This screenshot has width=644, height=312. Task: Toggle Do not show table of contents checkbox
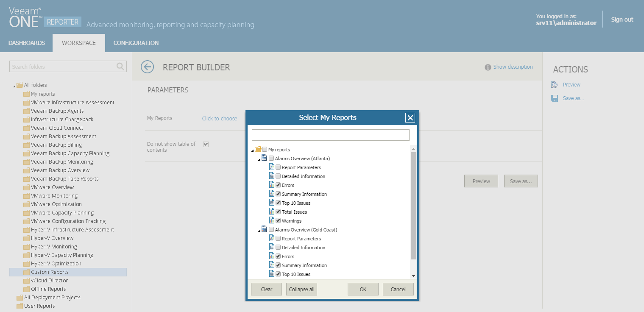coord(206,144)
